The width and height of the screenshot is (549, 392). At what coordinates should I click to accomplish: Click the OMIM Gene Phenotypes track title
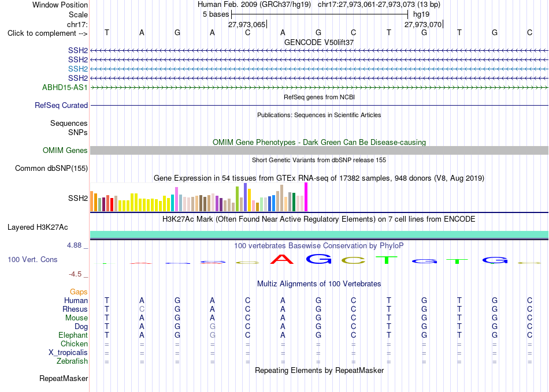pos(319,143)
